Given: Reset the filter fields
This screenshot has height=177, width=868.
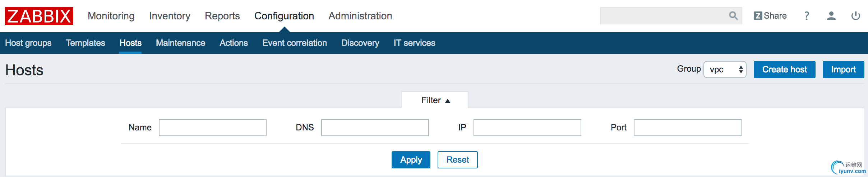Looking at the screenshot, I should pos(457,160).
